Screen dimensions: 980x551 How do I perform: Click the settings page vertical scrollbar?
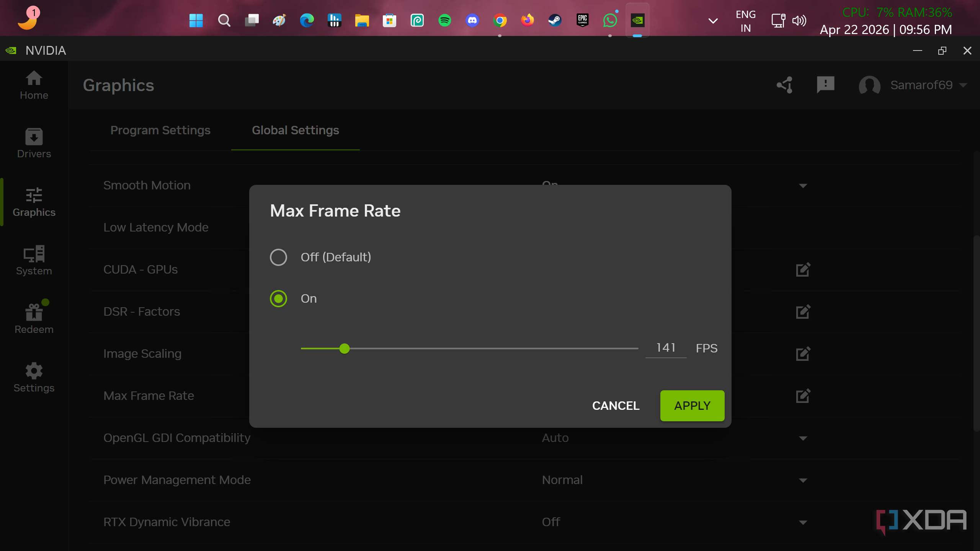point(976,333)
